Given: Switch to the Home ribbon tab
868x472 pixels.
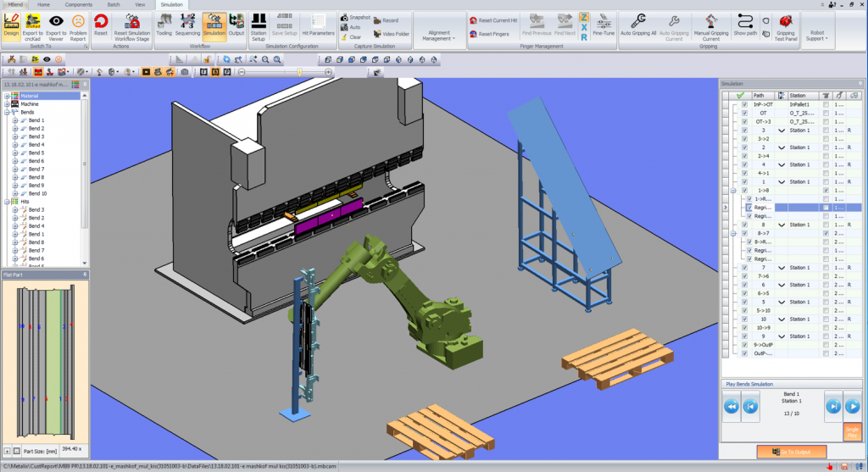Looking at the screenshot, I should click(x=43, y=4).
